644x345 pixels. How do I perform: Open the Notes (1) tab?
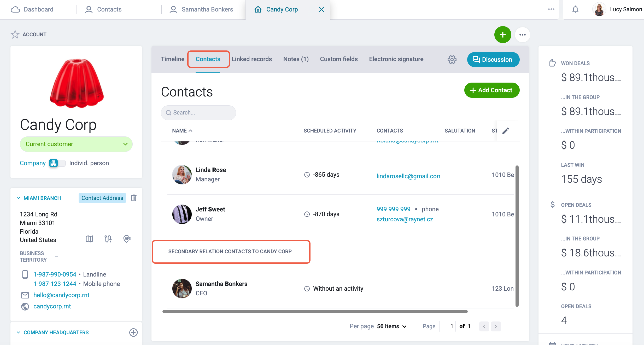[296, 59]
